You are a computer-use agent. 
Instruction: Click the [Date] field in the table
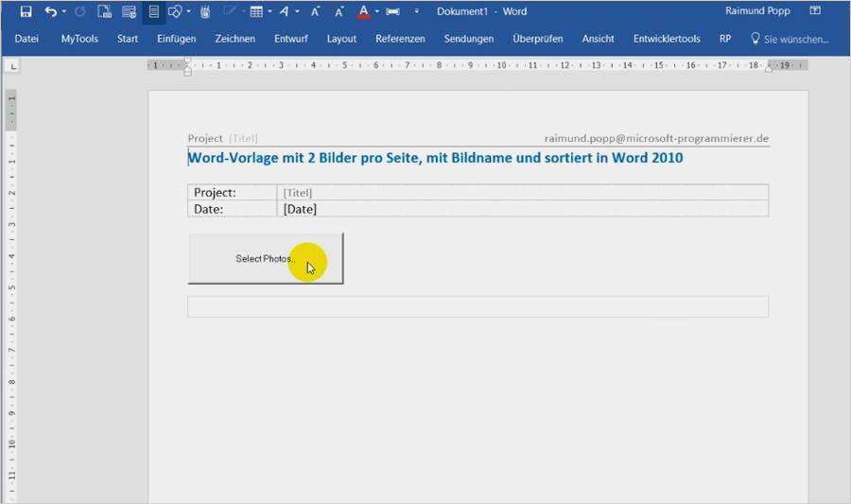(x=300, y=209)
